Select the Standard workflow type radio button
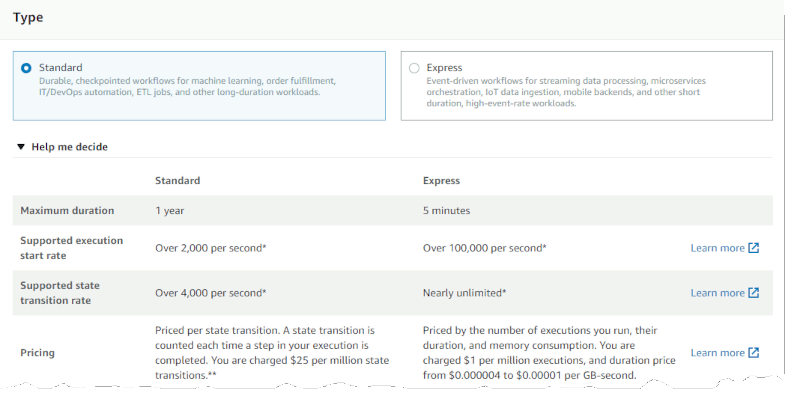Image resolution: width=800 pixels, height=402 pixels. click(x=26, y=68)
